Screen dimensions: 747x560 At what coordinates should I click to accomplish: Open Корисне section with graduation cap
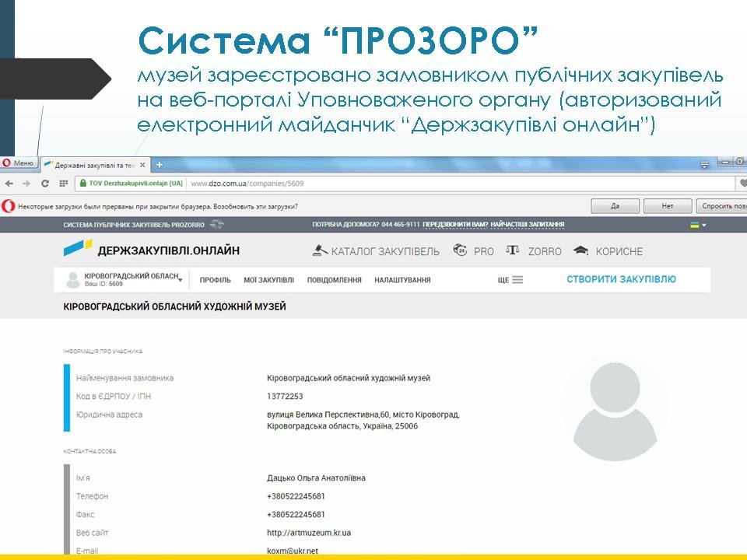(608, 251)
